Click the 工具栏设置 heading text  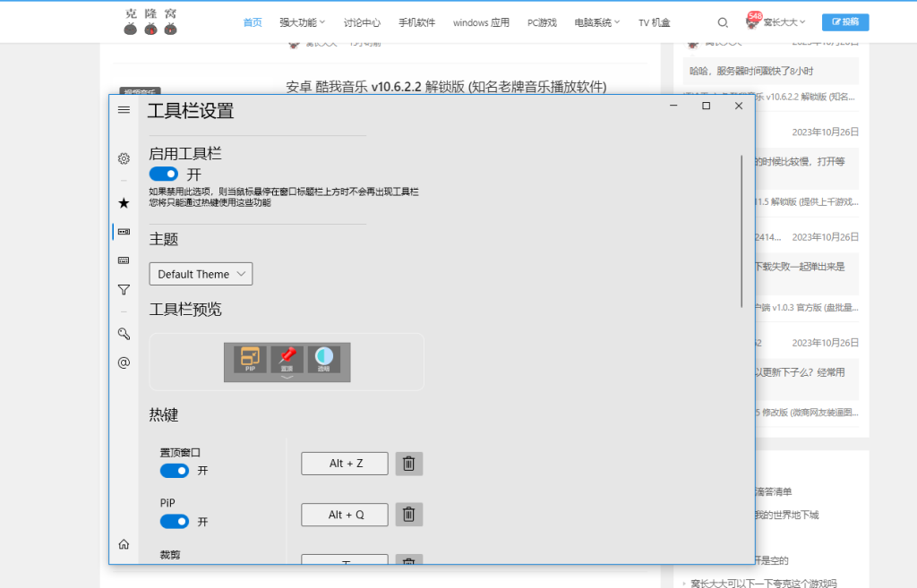pos(191,110)
